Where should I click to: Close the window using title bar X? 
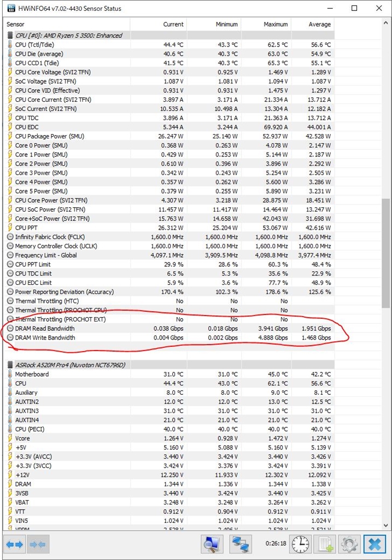(x=379, y=8)
